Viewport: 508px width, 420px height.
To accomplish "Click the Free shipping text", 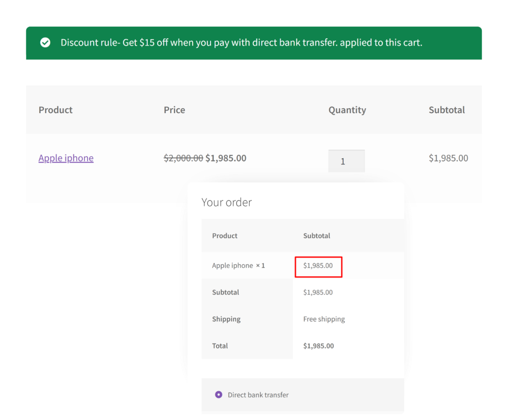I will coord(324,319).
